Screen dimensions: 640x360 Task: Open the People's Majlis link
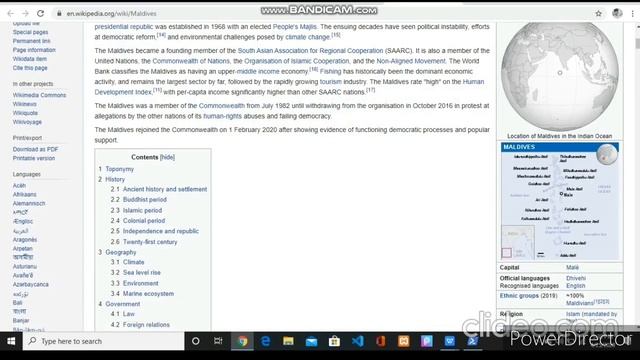pos(294,27)
